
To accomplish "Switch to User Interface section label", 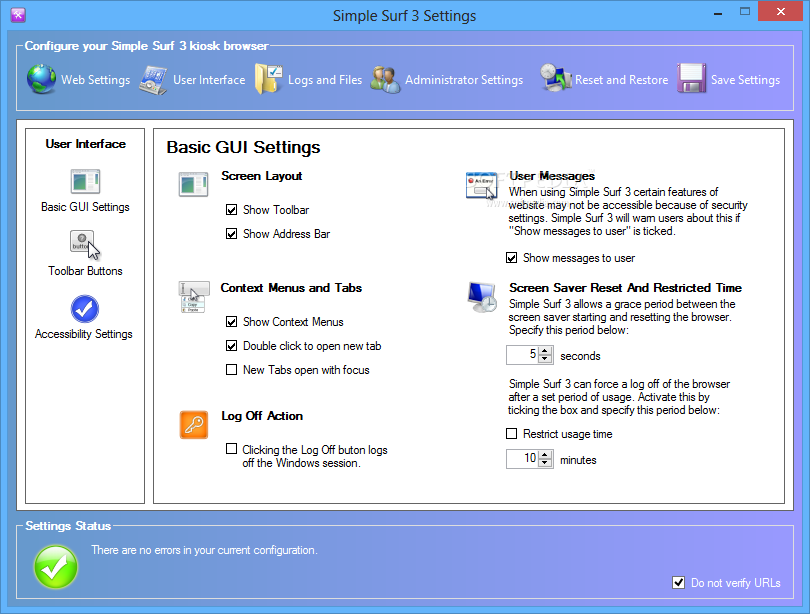I will [209, 80].
